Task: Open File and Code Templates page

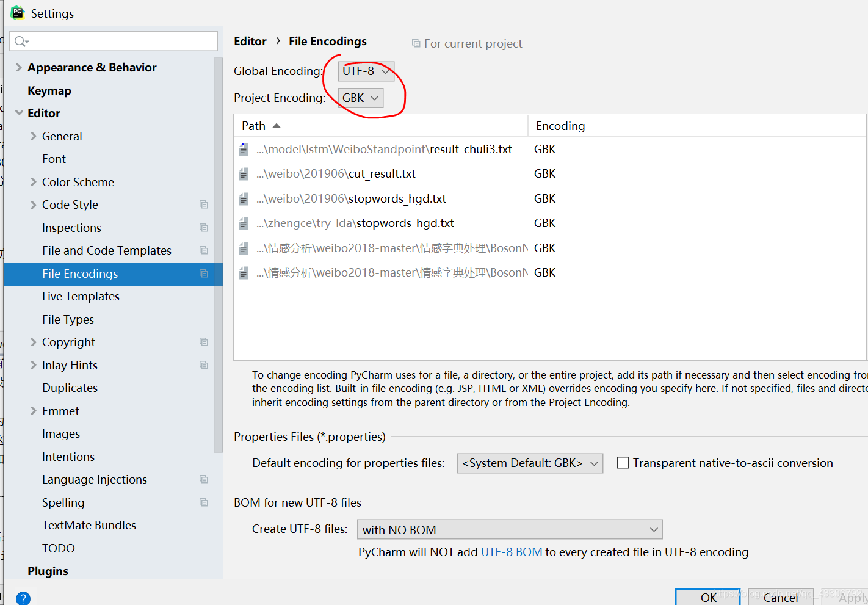Action: [x=107, y=250]
